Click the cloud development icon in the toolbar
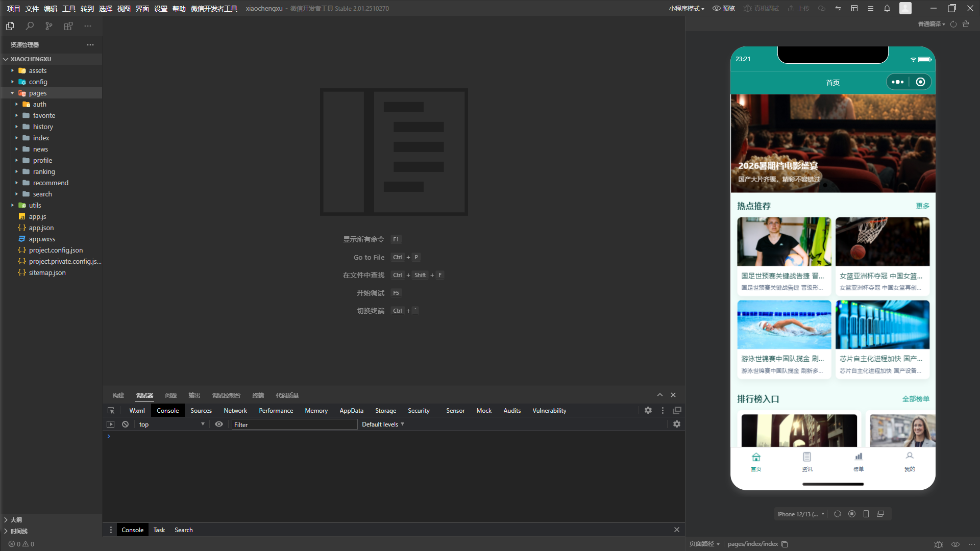Image resolution: width=980 pixels, height=551 pixels. 821,8
